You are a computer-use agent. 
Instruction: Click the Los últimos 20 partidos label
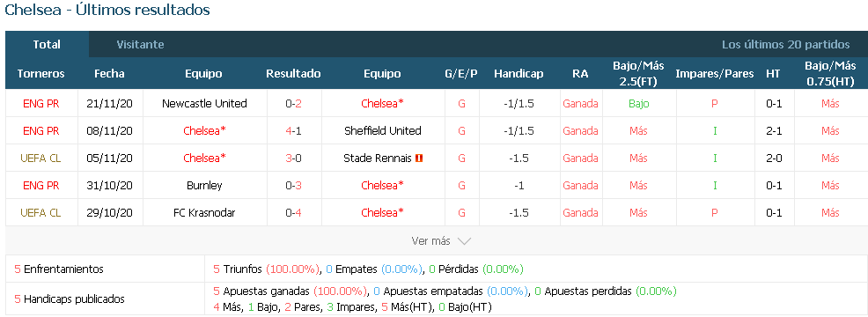coord(785,44)
